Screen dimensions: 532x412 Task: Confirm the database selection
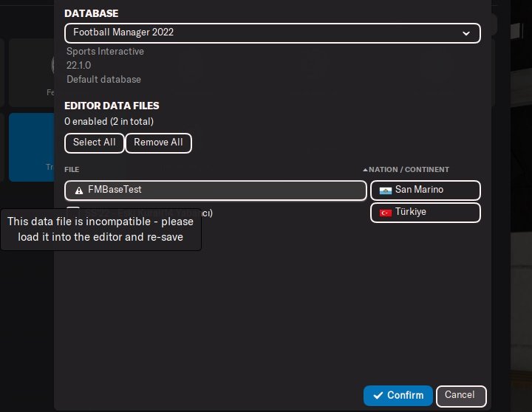(398, 395)
